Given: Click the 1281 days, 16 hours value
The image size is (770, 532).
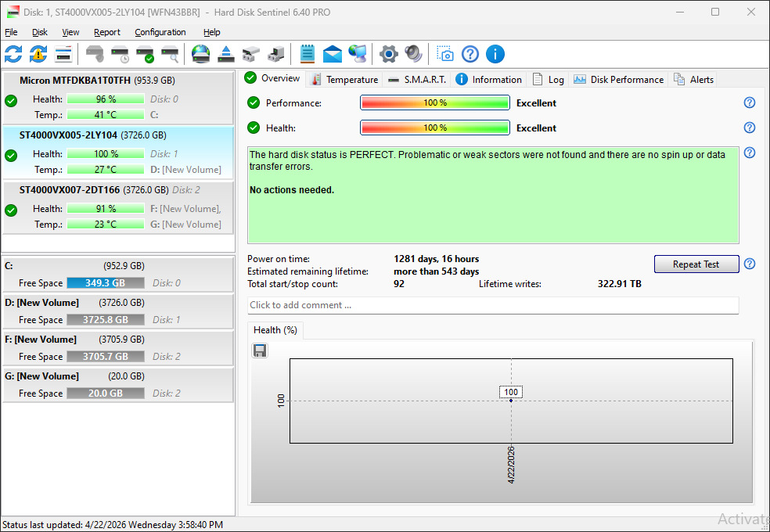Looking at the screenshot, I should tap(436, 259).
